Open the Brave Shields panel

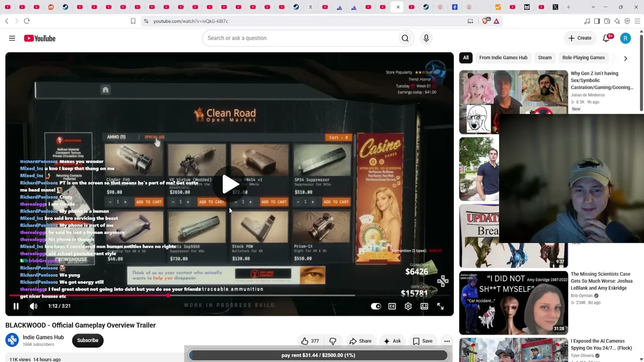[x=486, y=21]
